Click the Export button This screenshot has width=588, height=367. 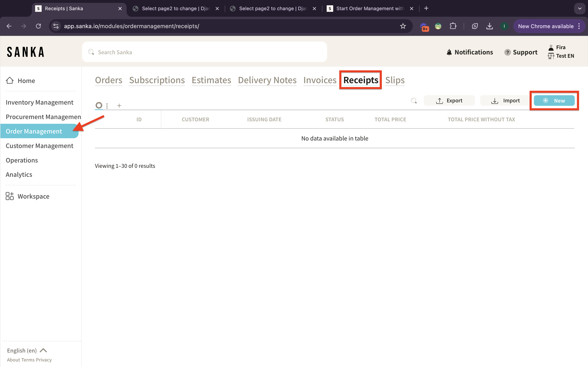pos(449,101)
